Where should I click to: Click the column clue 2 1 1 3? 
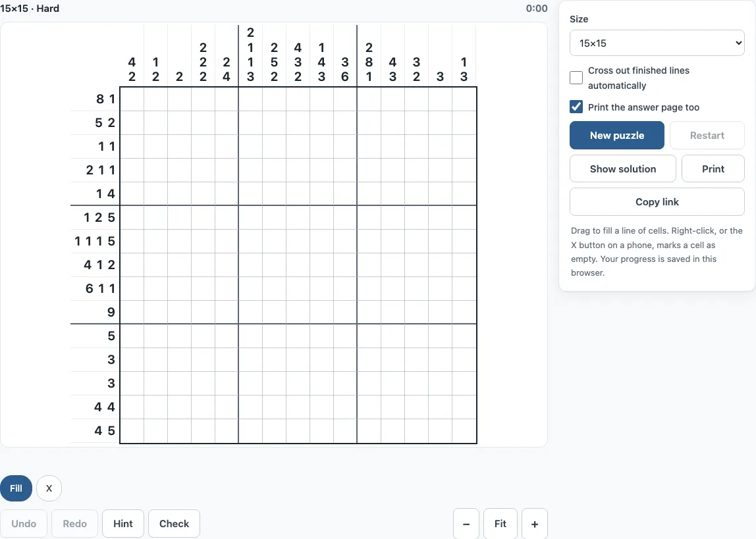tap(250, 55)
